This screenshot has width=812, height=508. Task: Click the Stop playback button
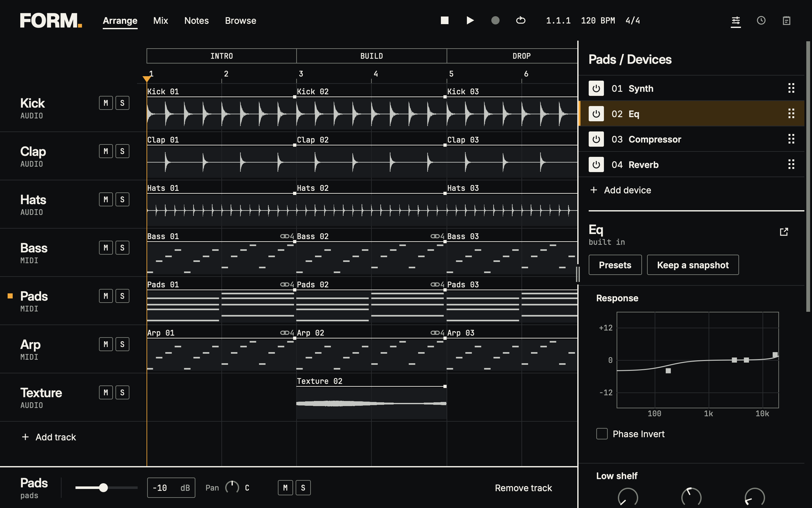pos(445,21)
